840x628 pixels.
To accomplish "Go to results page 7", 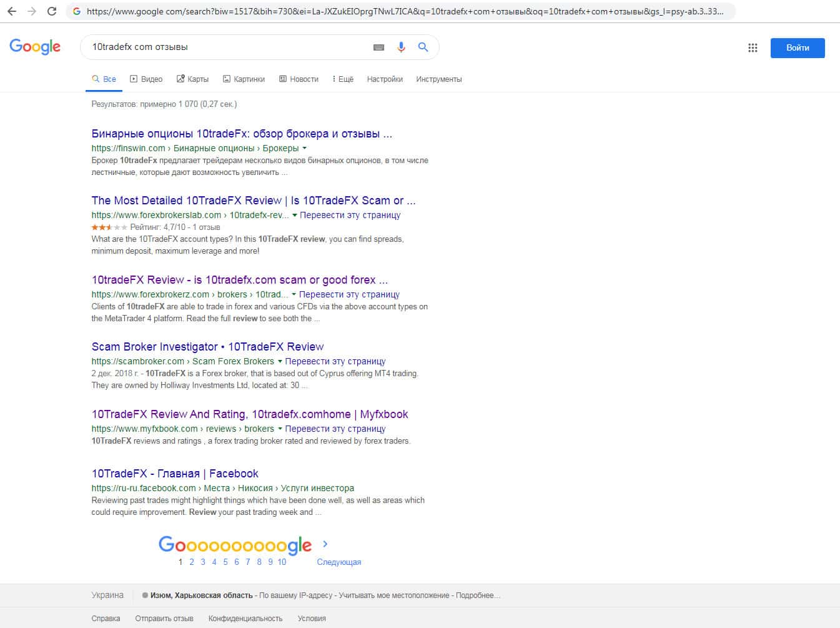I will (x=248, y=562).
